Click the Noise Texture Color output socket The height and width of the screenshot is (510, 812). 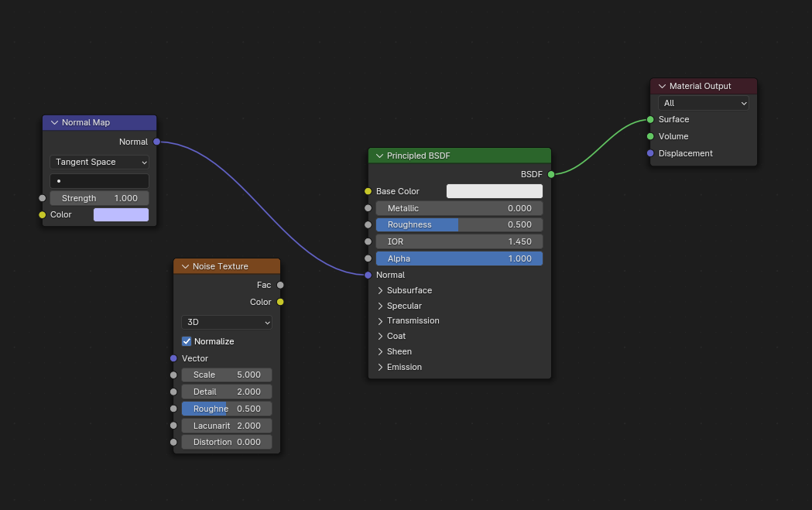click(280, 302)
